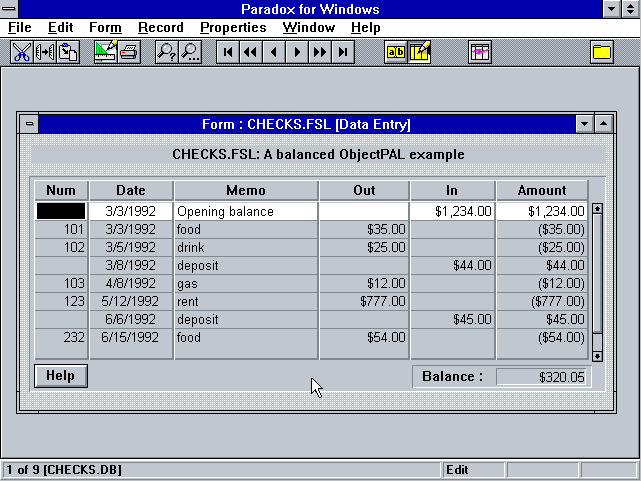This screenshot has width=641, height=481.
Task: Select the ($54.00) Amount cell
Action: (542, 337)
